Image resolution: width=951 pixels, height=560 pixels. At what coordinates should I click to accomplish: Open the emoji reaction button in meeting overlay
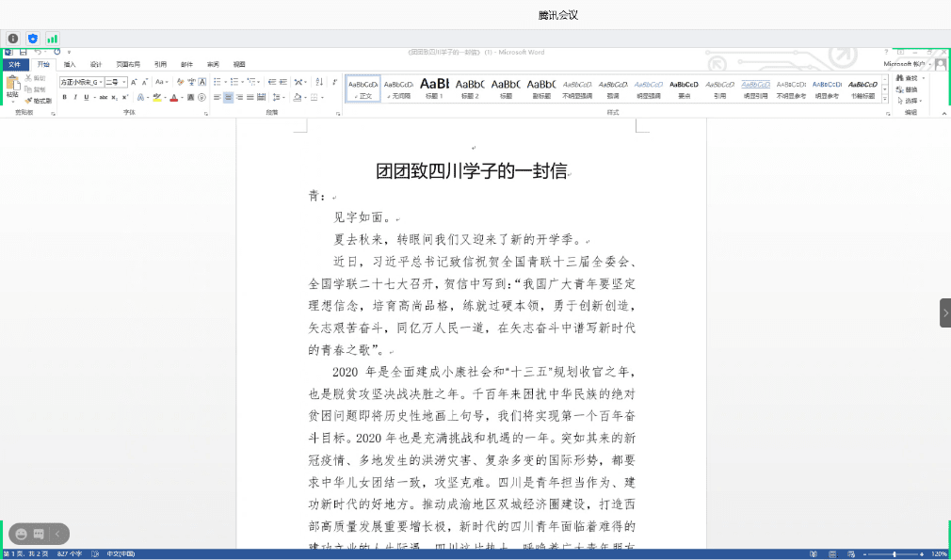pyautogui.click(x=22, y=534)
